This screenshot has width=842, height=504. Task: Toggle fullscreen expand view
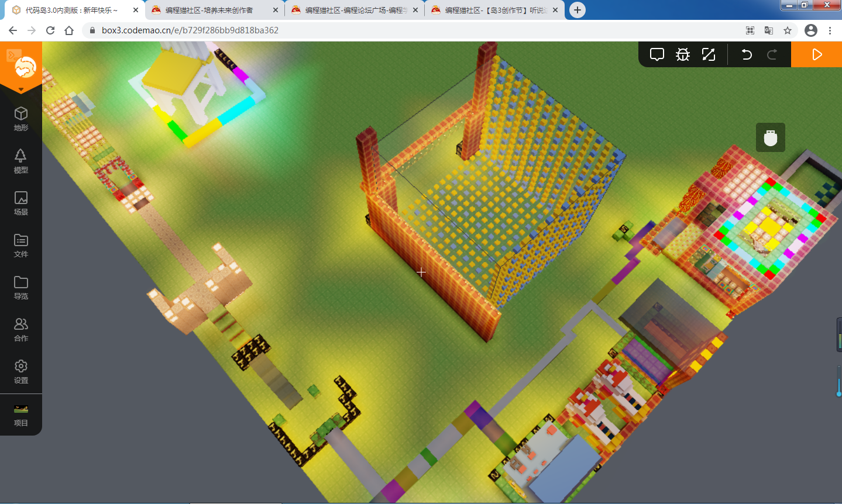(x=709, y=54)
